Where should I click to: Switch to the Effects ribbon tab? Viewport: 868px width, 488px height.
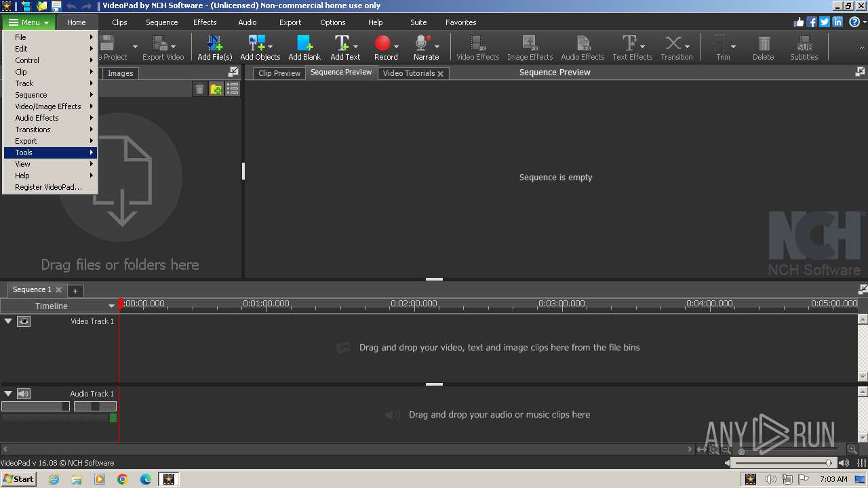pos(205,22)
